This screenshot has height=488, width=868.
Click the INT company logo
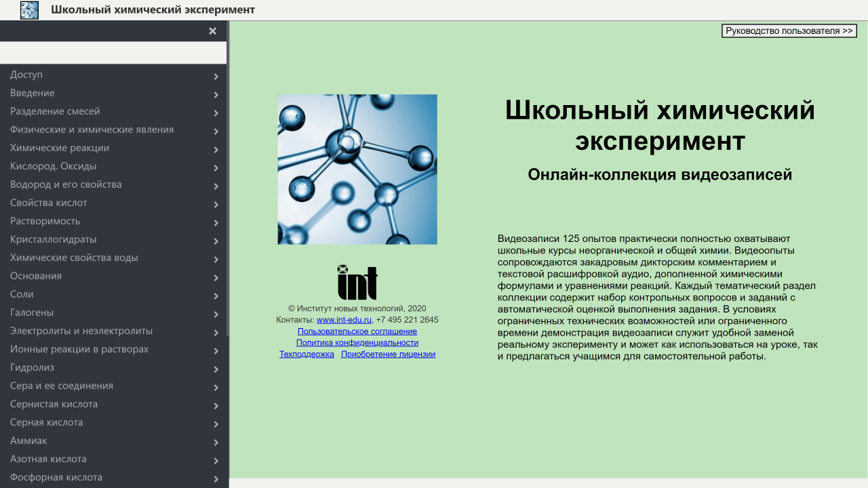357,283
